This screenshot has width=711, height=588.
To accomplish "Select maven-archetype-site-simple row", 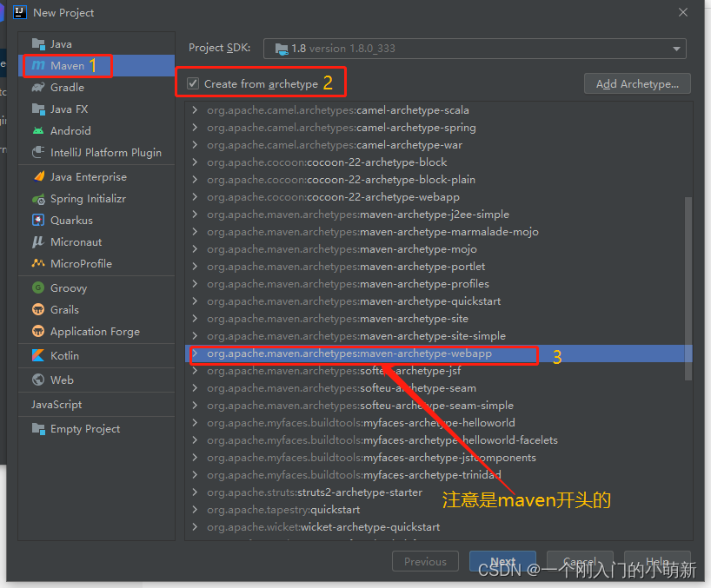I will click(x=438, y=336).
